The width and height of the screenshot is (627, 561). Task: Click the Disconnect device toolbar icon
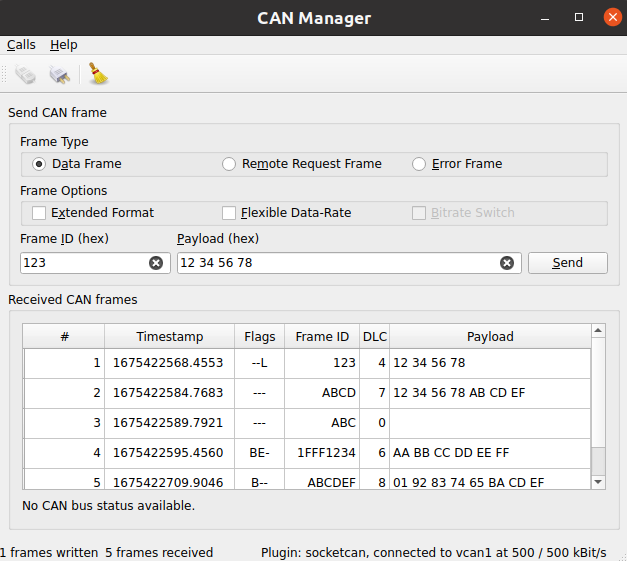(60, 75)
